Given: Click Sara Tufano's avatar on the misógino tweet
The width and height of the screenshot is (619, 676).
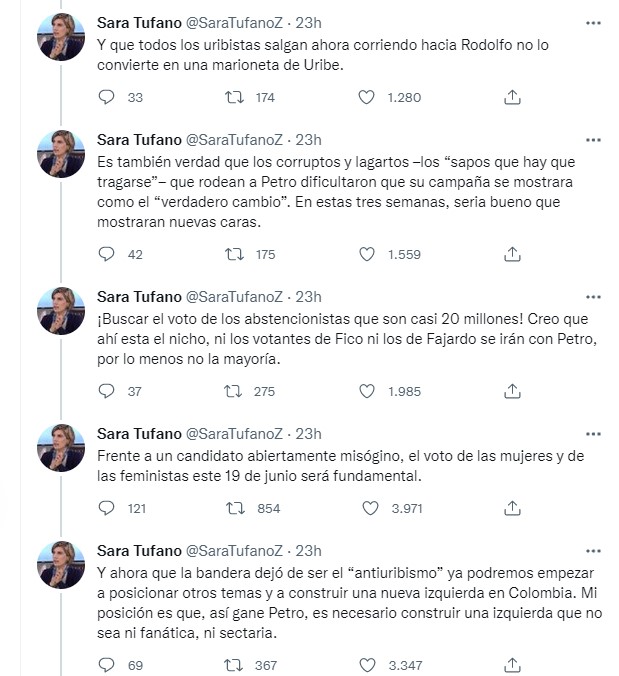Looking at the screenshot, I should point(61,448).
